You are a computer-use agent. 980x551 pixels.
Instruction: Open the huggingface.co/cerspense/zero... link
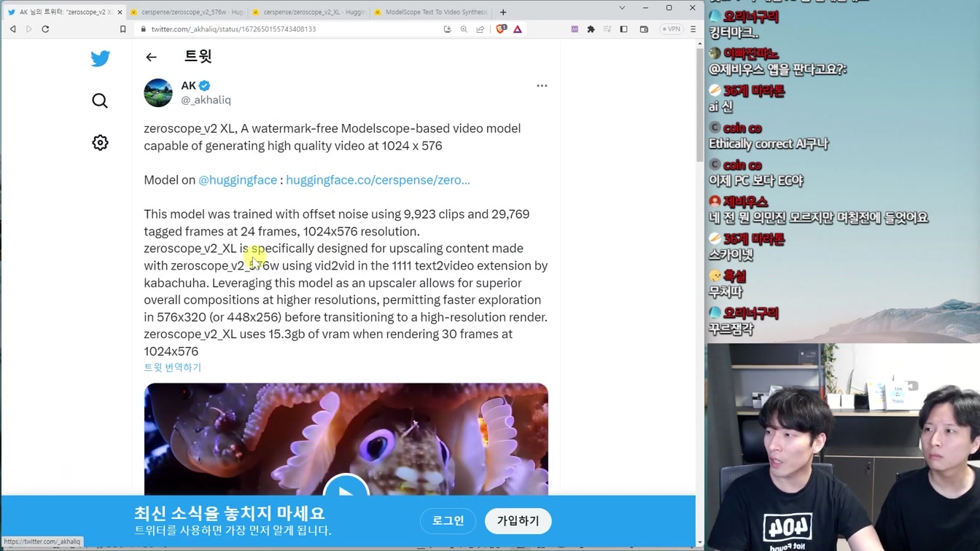pyautogui.click(x=378, y=180)
